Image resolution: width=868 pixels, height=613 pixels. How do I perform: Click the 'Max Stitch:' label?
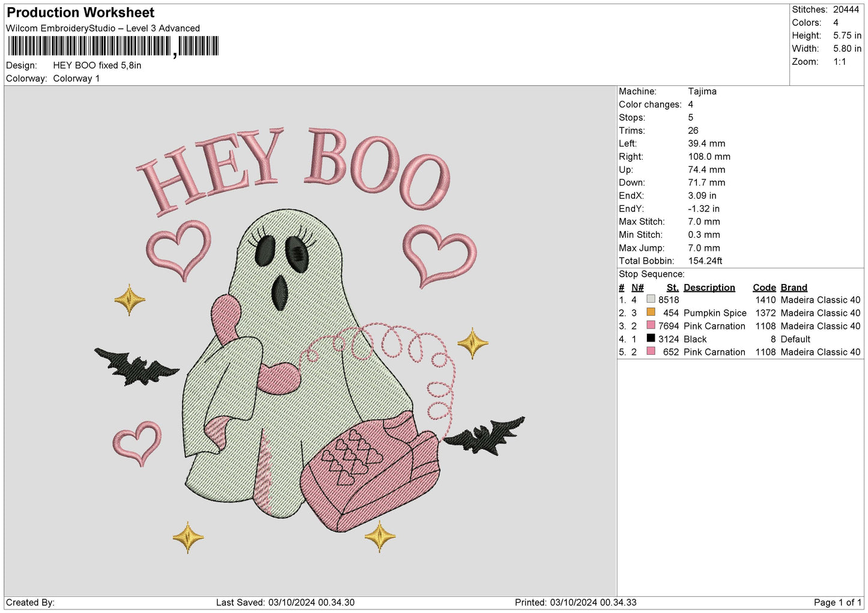(642, 222)
